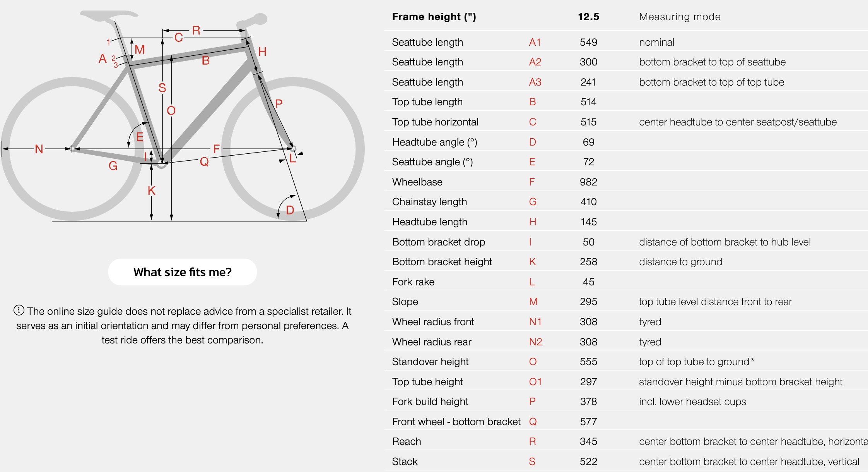Click the red H headtube label in the diagram
Image resolution: width=868 pixels, height=472 pixels.
tap(262, 51)
